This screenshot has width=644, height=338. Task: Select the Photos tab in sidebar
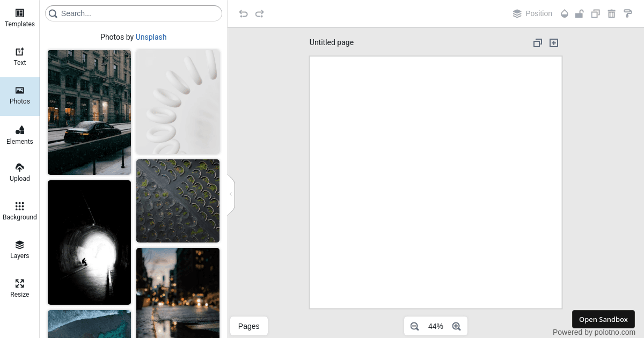(x=20, y=96)
